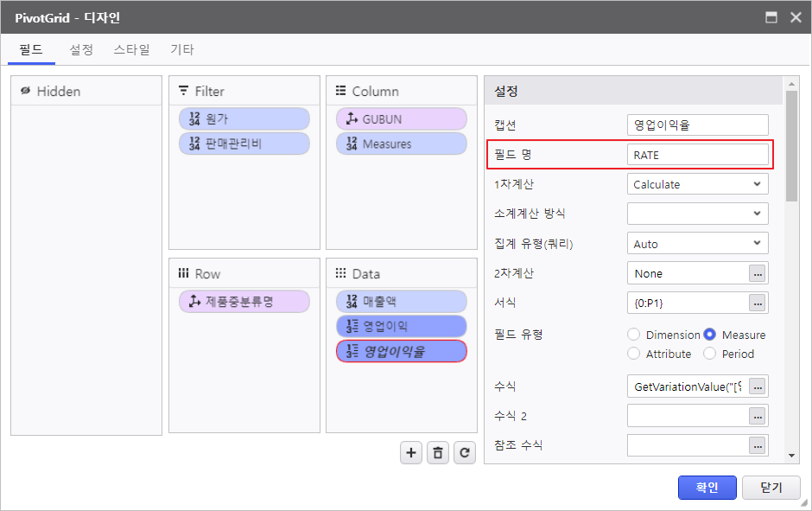The width and height of the screenshot is (812, 511).
Task: Click the add field plus button
Action: [411, 453]
